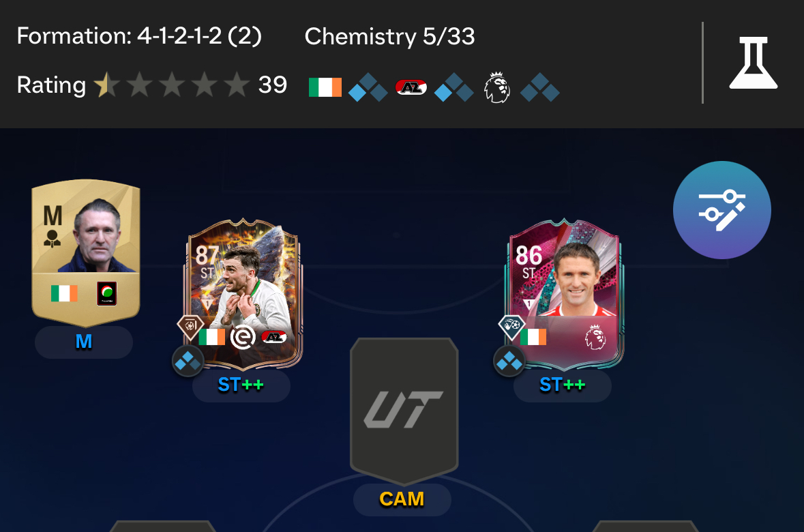Select the Ireland flag chemistry indicator in header
The width and height of the screenshot is (804, 532).
[x=325, y=87]
